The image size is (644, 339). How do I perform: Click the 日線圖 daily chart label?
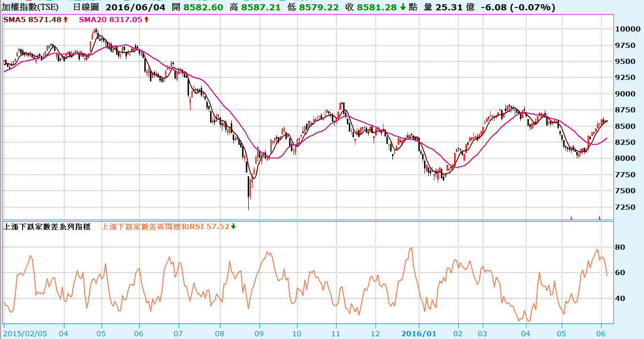pyautogui.click(x=86, y=8)
